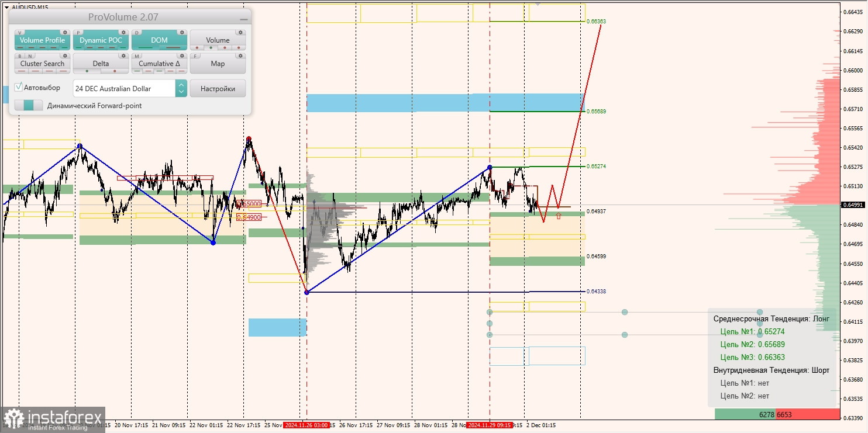Toggle the Map indicator
This screenshot has width=868, height=433.
coord(218,64)
